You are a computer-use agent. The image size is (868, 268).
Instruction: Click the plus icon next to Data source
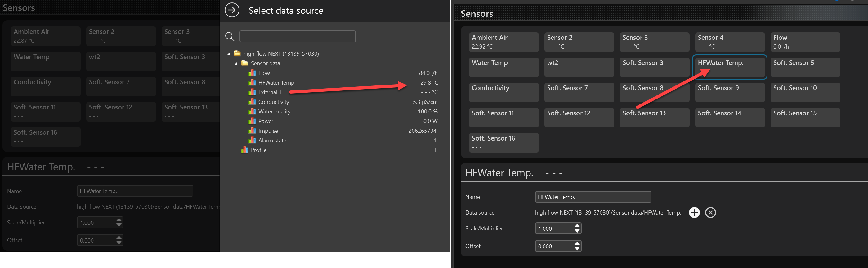(694, 212)
